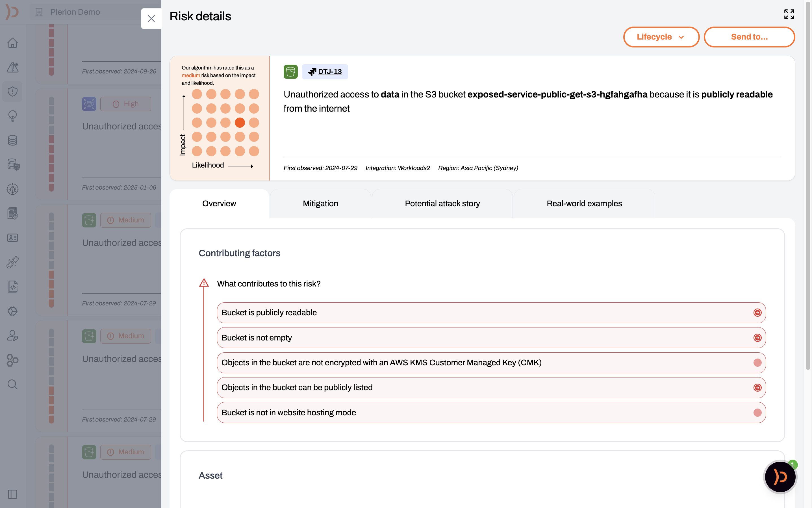The image size is (812, 508).
Task: Expand 'Bucket is not empty' factor
Action: (x=757, y=338)
